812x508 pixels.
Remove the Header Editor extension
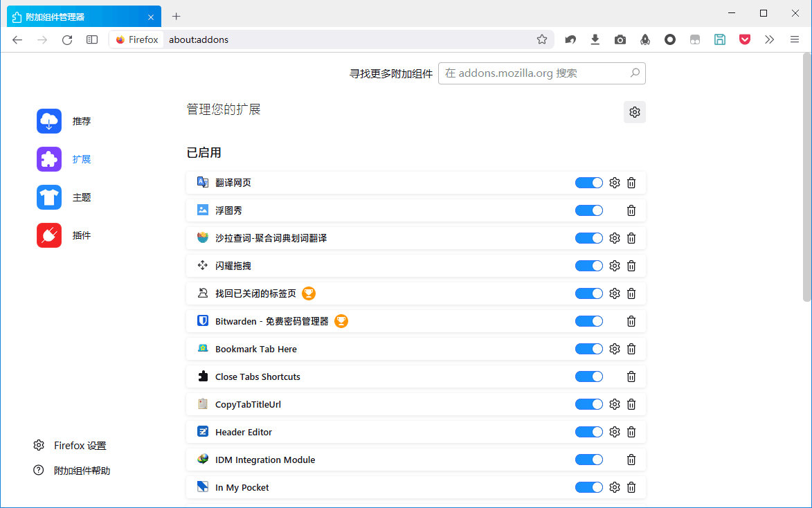631,433
